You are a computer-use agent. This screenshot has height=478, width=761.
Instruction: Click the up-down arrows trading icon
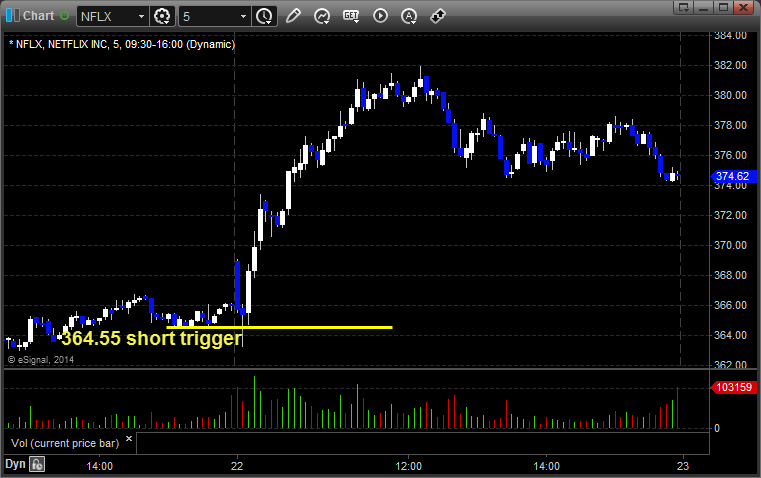pyautogui.click(x=438, y=16)
